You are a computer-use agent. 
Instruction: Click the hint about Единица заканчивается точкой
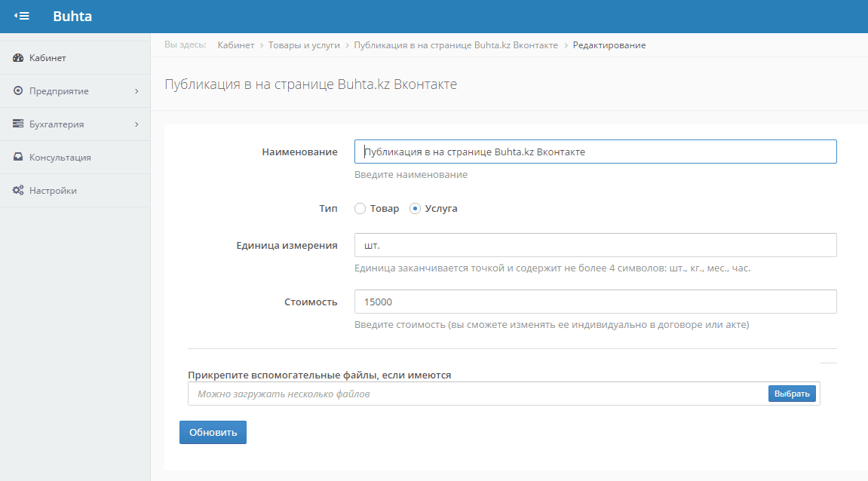pos(553,268)
